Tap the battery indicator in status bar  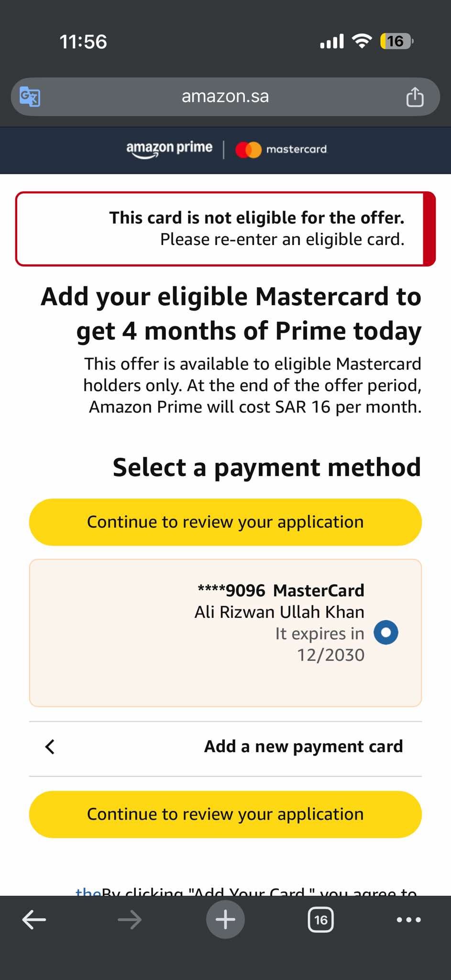pos(396,42)
